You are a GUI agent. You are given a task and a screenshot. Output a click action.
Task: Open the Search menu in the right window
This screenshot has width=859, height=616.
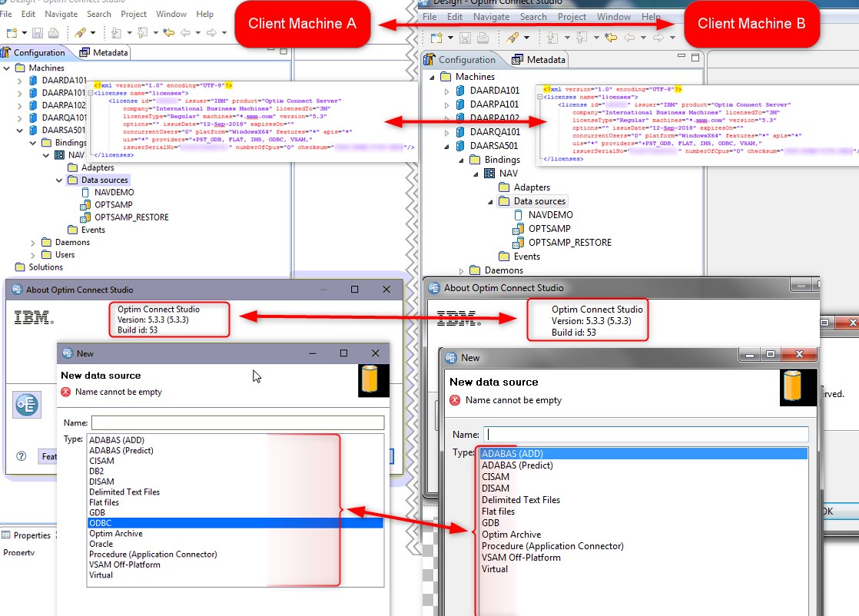click(x=533, y=17)
